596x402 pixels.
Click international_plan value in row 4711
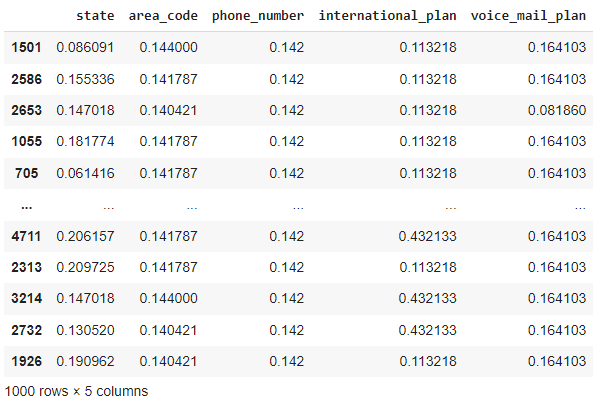click(x=427, y=236)
